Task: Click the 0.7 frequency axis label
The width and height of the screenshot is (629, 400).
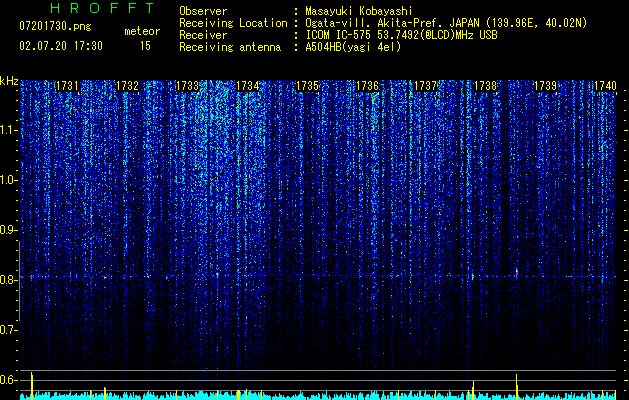Action: (7, 330)
